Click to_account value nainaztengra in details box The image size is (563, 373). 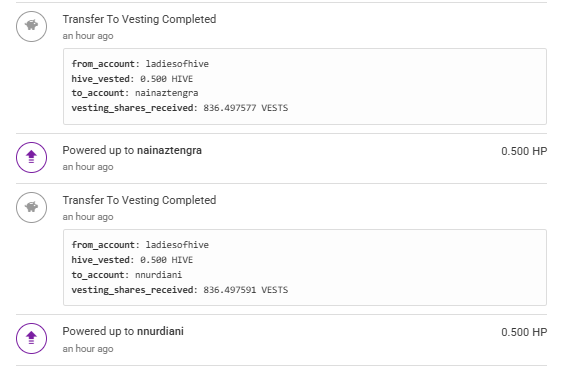click(x=167, y=93)
